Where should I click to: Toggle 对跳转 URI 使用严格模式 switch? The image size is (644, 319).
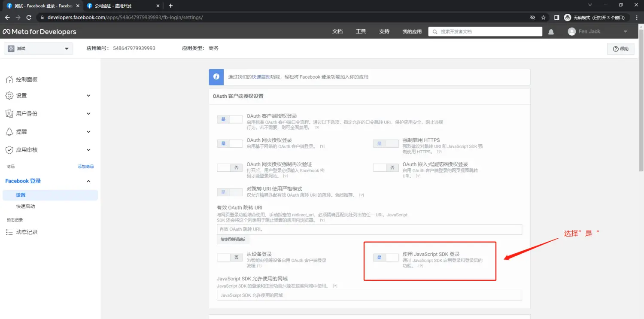(230, 192)
